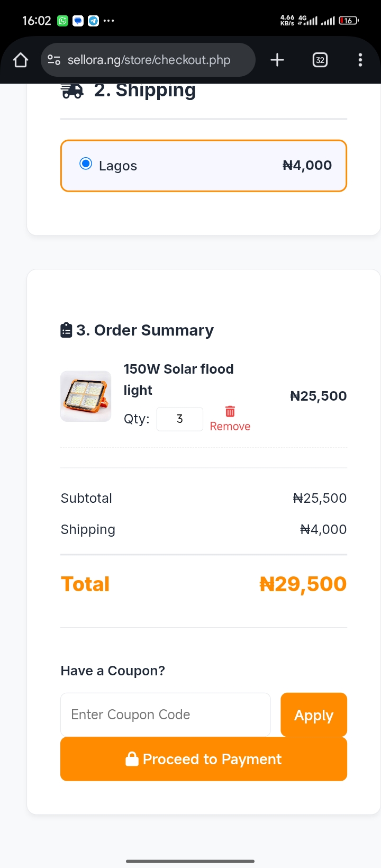Tap the blue chat notification icon
The image size is (381, 868).
(x=78, y=21)
